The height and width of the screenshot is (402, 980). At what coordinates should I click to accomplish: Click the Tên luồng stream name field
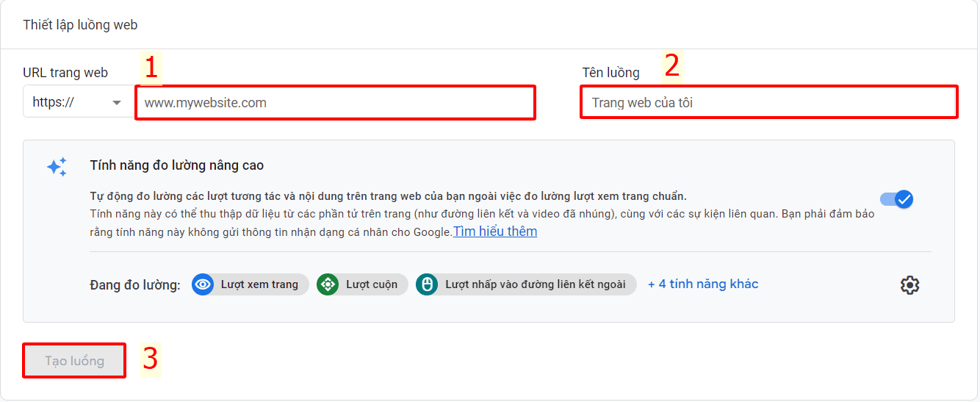(x=768, y=102)
